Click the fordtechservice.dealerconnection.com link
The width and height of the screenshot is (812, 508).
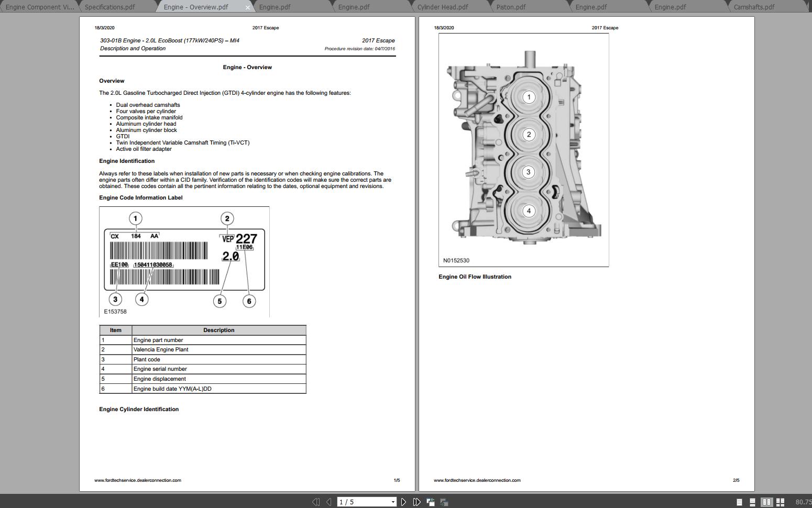point(137,480)
